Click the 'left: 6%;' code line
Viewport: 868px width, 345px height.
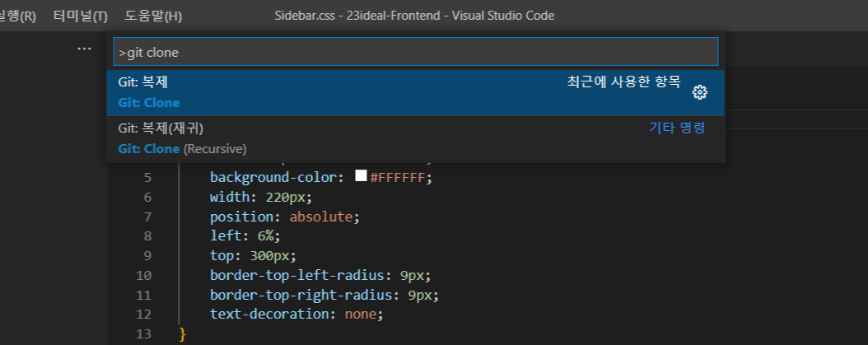(x=245, y=236)
